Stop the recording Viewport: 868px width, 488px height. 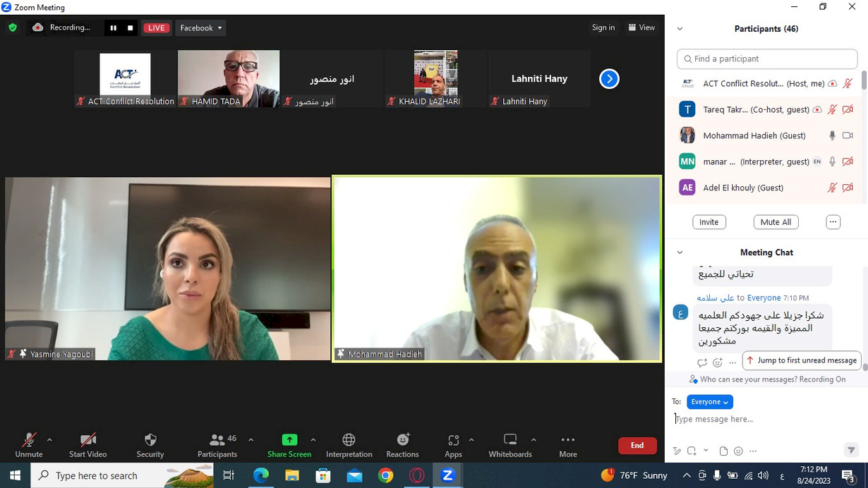[x=130, y=28]
